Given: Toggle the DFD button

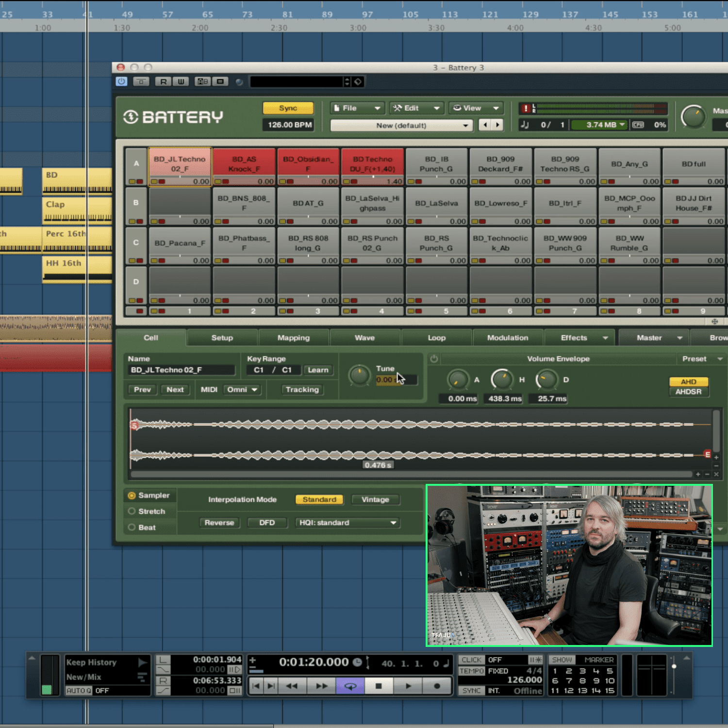Looking at the screenshot, I should (x=267, y=523).
